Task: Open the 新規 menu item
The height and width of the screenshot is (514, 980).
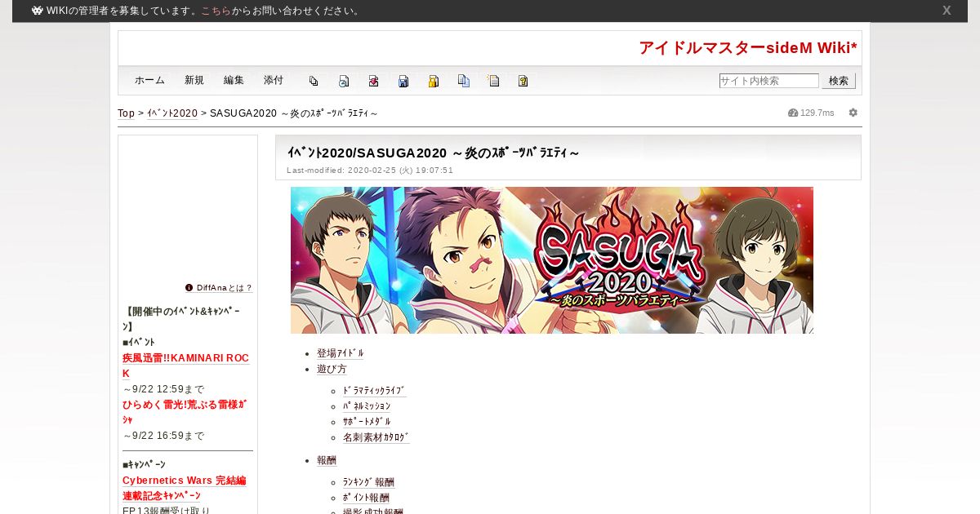Action: [194, 80]
